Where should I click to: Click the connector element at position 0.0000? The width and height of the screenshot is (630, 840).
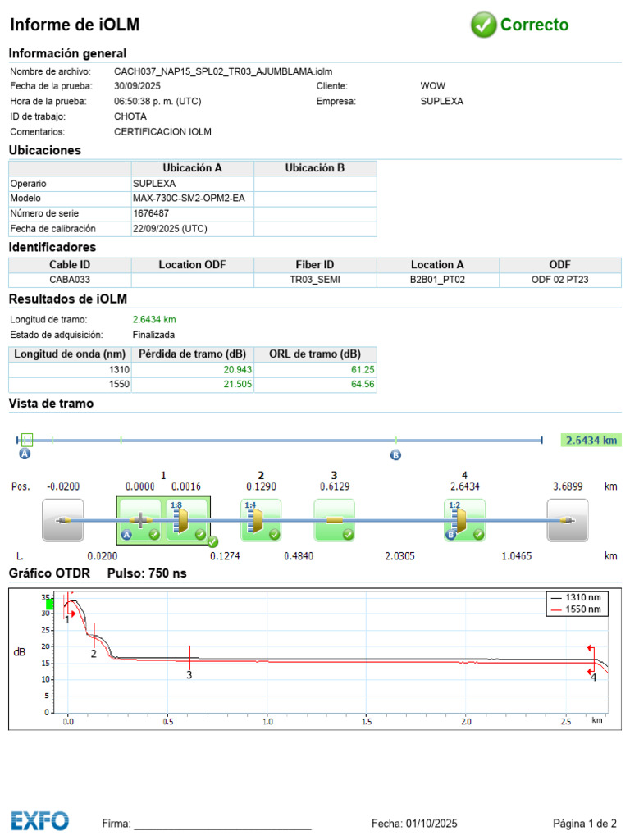pyautogui.click(x=139, y=519)
